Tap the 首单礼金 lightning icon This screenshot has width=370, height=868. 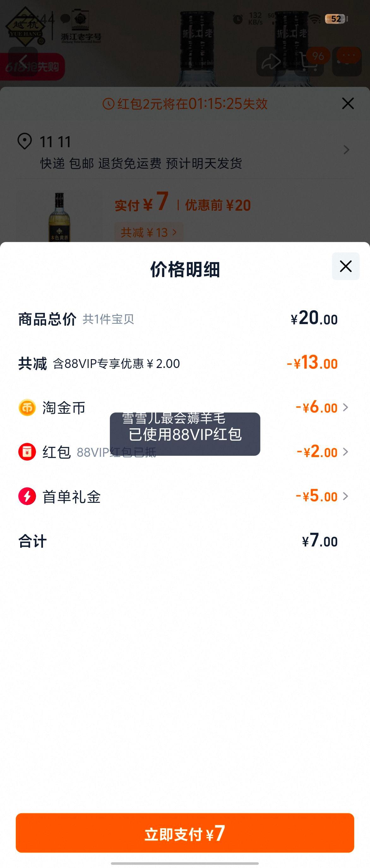click(x=27, y=496)
